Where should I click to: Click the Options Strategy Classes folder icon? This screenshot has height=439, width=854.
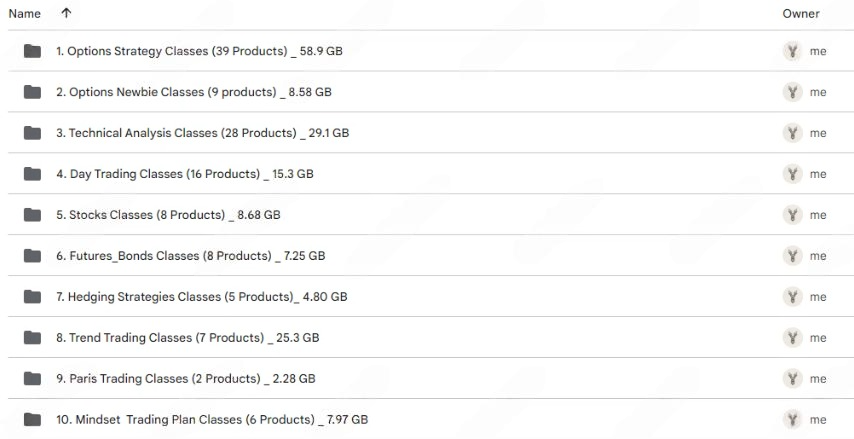pyautogui.click(x=32, y=51)
